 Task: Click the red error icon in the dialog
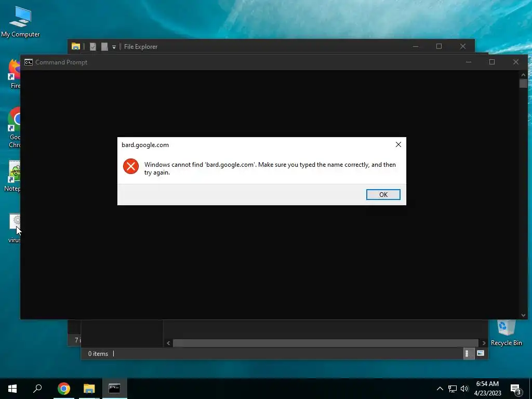coord(130,166)
